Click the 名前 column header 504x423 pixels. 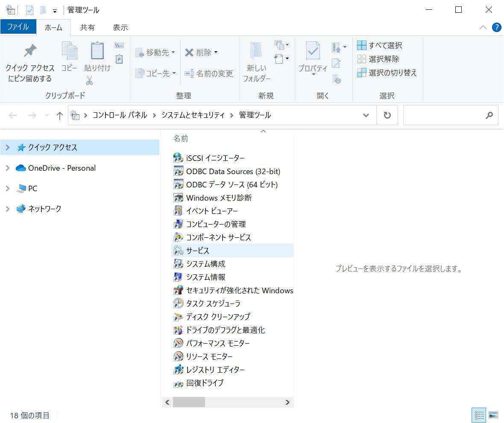tap(181, 138)
